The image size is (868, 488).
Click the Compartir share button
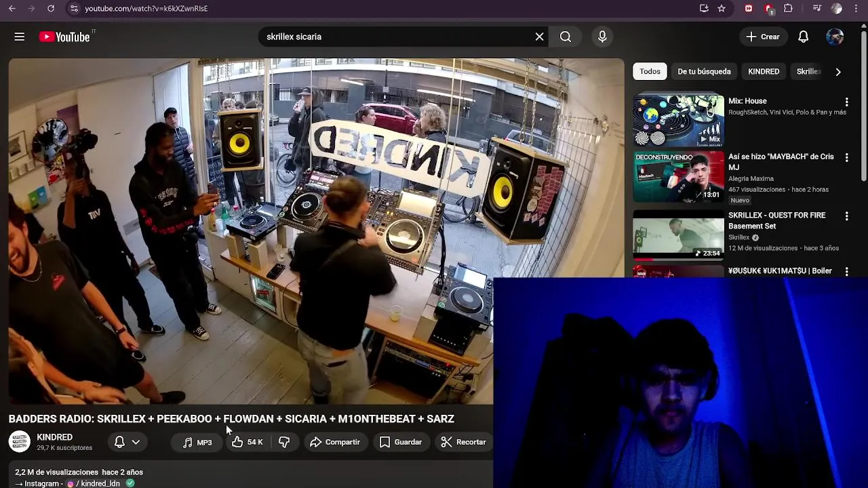tap(335, 442)
